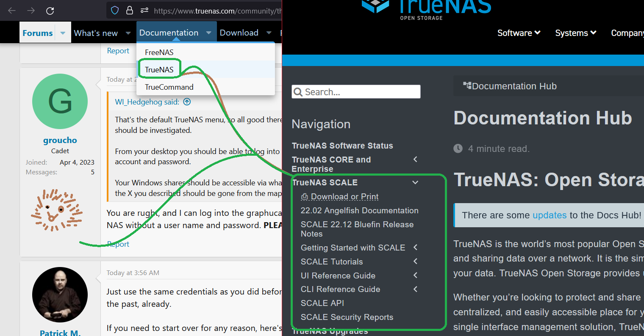Open the CLI Reference Guide
Viewport: 644px width, 336px height.
[340, 289]
